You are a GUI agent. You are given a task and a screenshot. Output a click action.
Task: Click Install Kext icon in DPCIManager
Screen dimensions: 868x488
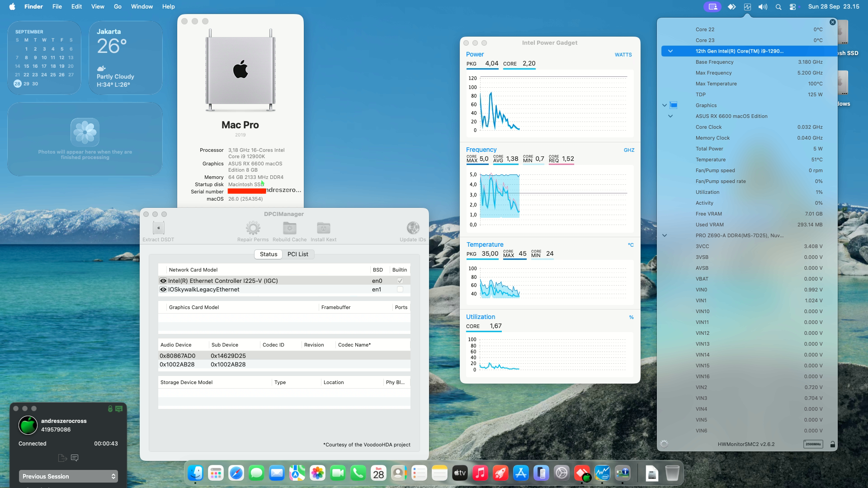(323, 228)
